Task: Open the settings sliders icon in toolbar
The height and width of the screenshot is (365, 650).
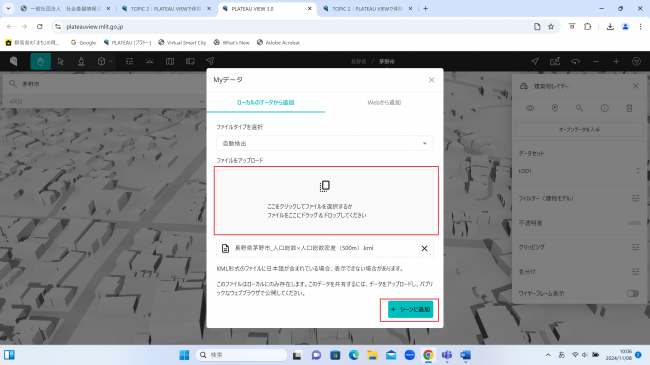Action: click(x=129, y=61)
